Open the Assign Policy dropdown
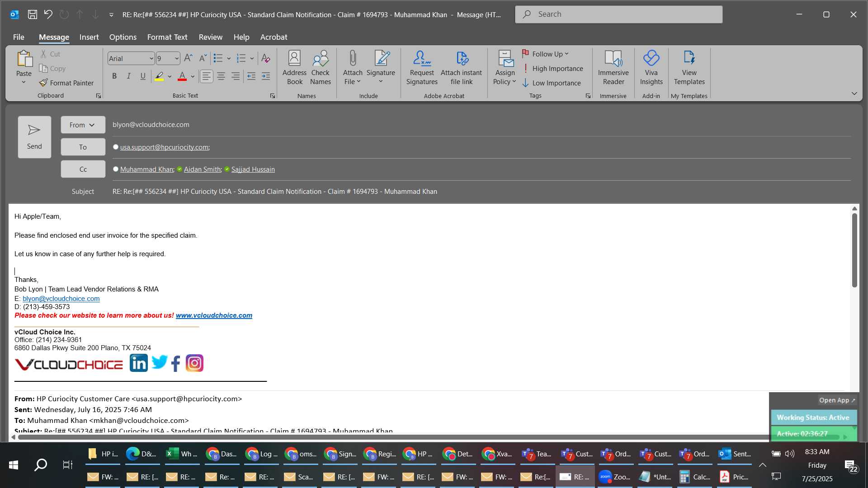The image size is (868, 488). tap(505, 77)
